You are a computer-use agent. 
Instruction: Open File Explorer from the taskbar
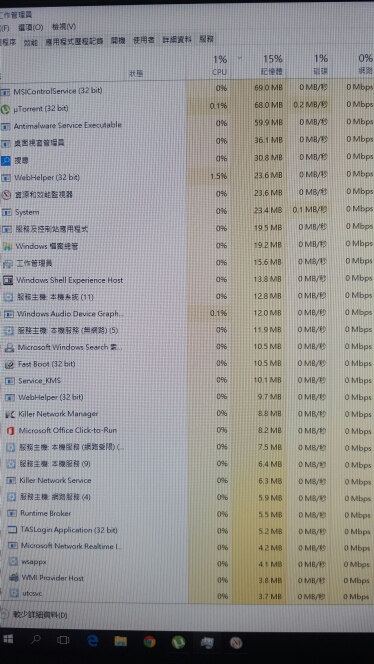pyautogui.click(x=121, y=641)
